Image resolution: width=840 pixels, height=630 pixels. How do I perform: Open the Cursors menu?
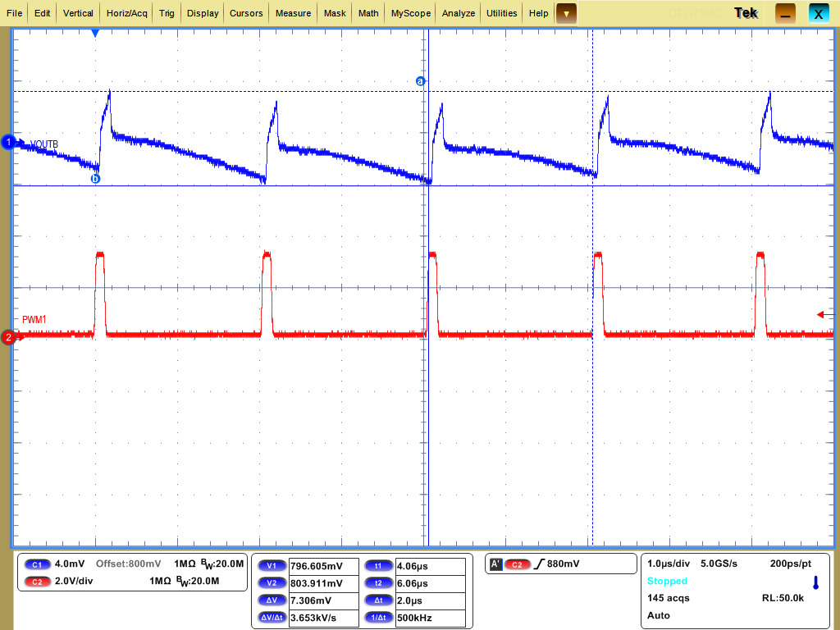pyautogui.click(x=246, y=13)
